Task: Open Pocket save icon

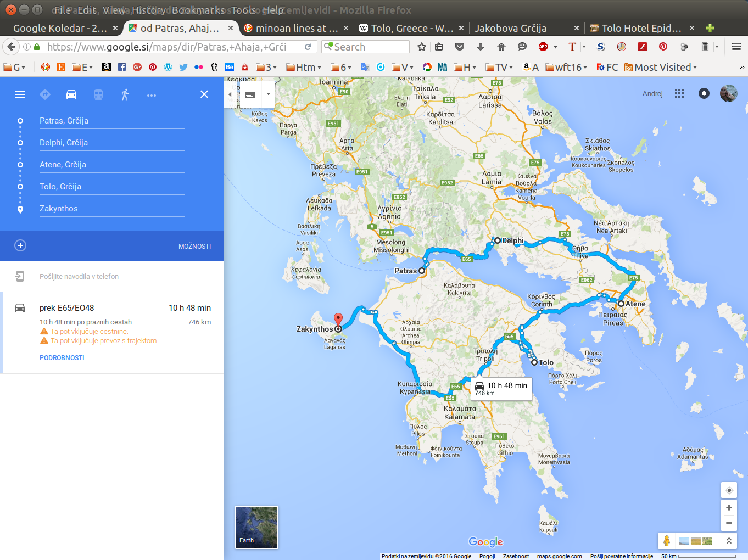Action: click(x=460, y=47)
